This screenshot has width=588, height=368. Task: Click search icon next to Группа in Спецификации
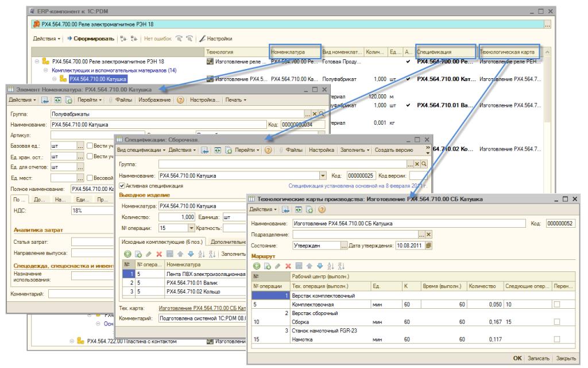click(x=425, y=164)
